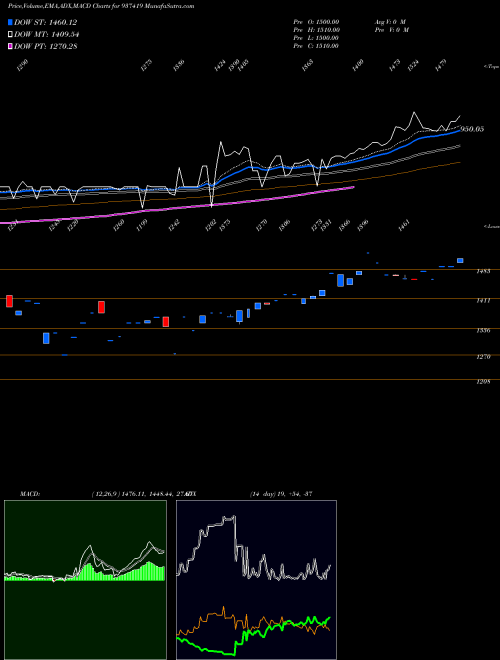Click the 1524 top value label

tap(414, 64)
